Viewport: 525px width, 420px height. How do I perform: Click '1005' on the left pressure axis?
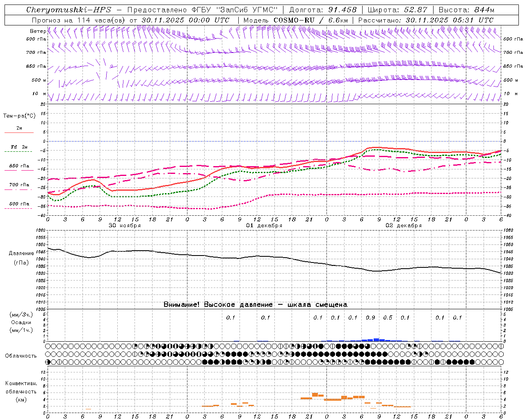pyautogui.click(x=41, y=309)
